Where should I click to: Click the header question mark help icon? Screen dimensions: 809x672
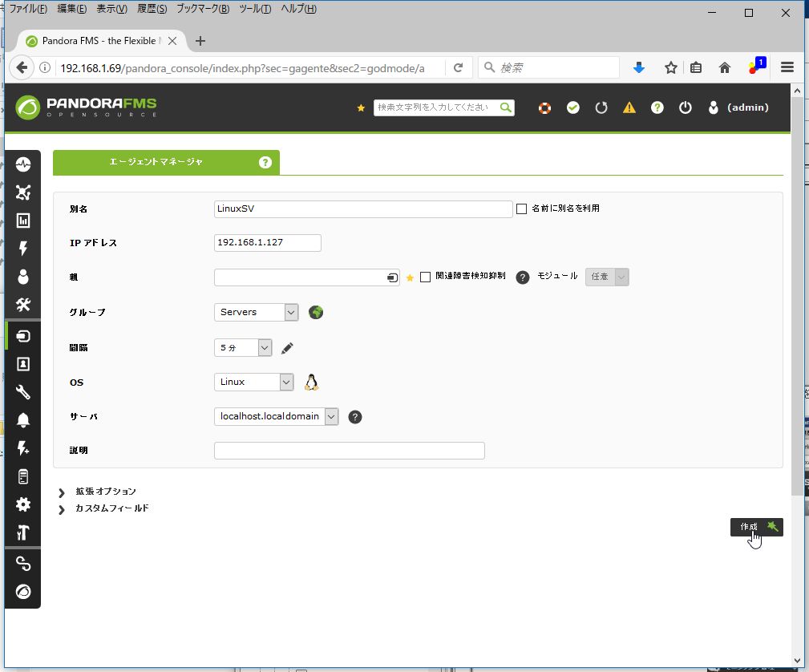tap(657, 107)
